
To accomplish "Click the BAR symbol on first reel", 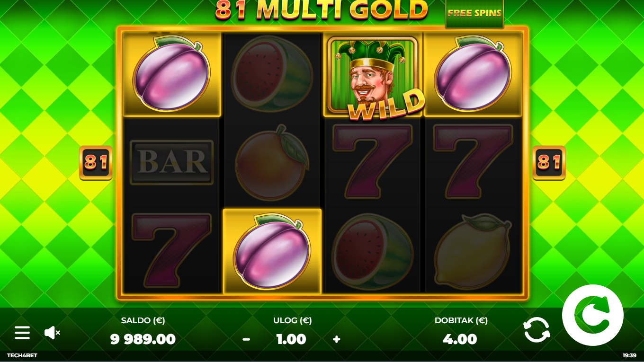I will (171, 162).
